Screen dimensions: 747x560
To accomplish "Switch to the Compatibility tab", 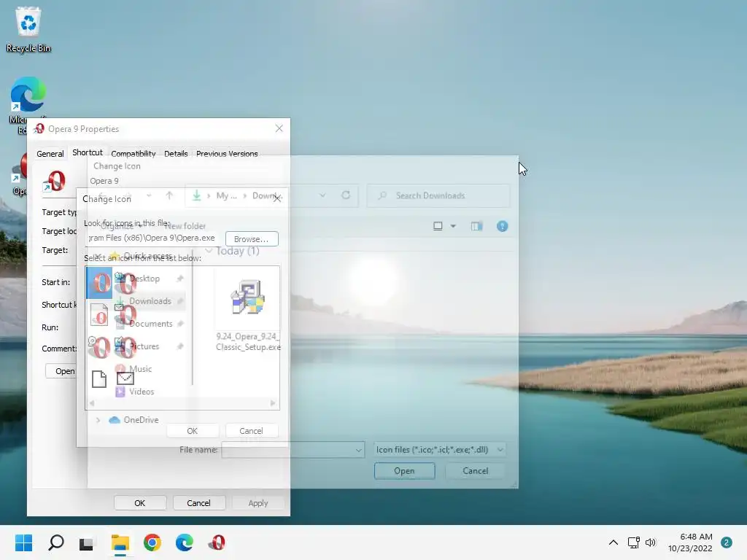I will [133, 154].
